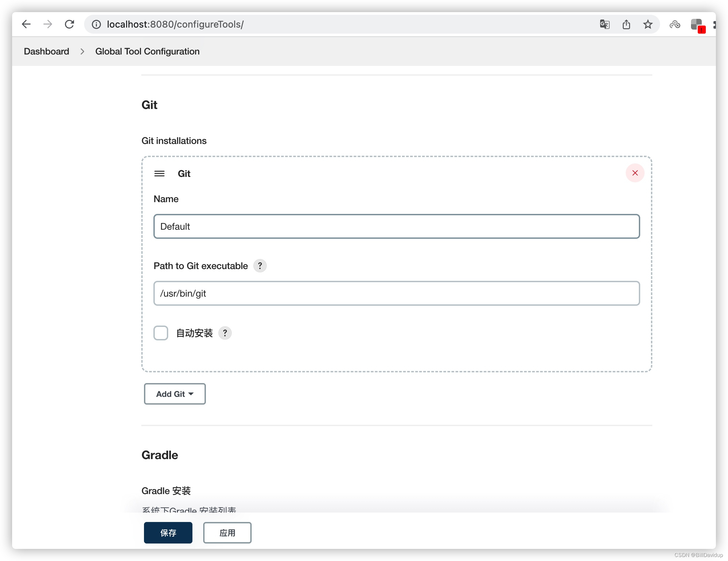
Task: Enable the 自动安装 checkbox
Action: (161, 333)
